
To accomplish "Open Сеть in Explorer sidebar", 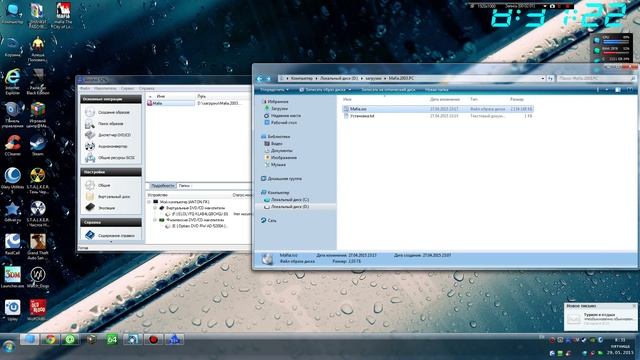I will (269, 220).
